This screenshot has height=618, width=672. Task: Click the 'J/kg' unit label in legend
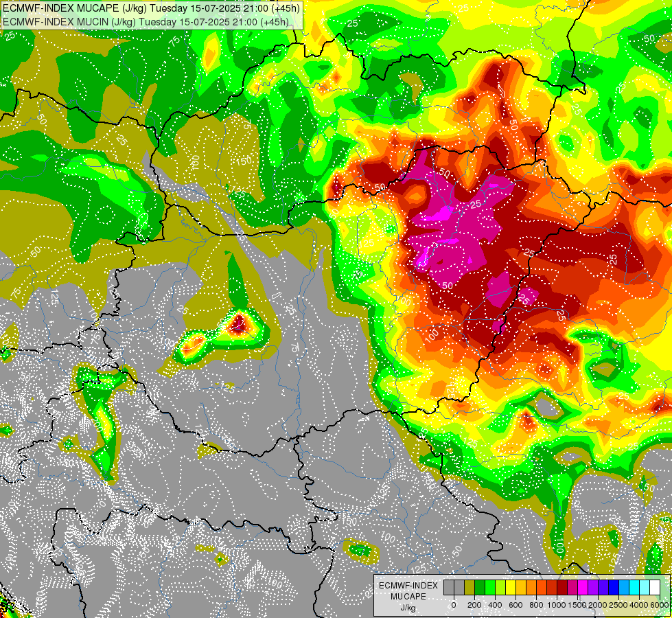point(408,608)
